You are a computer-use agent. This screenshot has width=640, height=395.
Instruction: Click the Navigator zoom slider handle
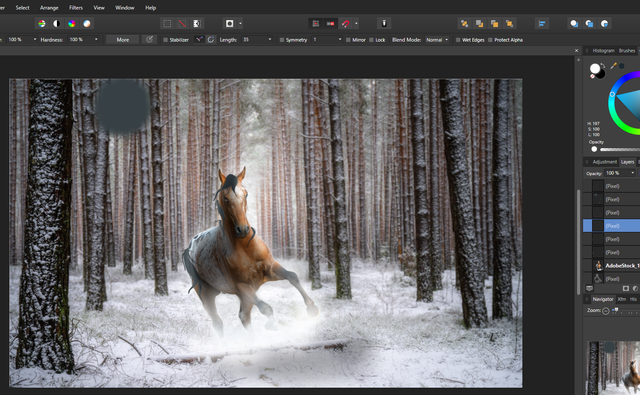[x=616, y=310]
